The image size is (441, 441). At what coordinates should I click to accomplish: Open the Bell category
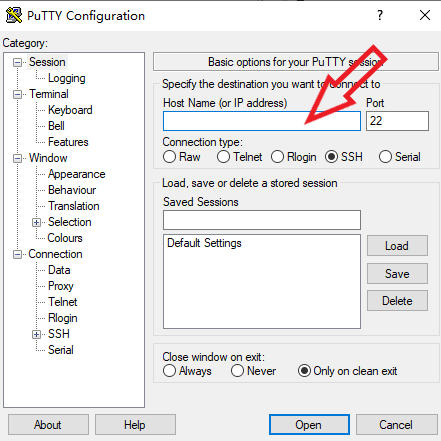[56, 126]
